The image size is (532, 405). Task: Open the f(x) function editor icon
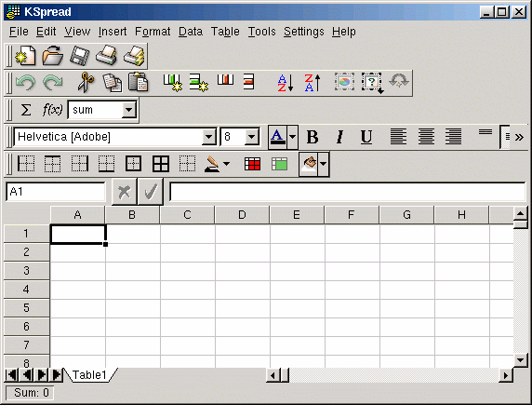point(52,110)
